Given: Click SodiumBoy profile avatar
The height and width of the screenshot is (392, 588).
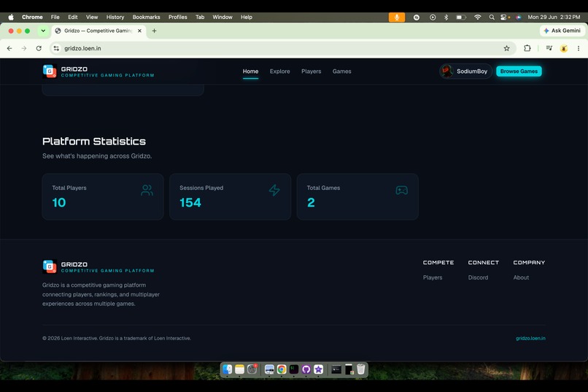Looking at the screenshot, I should point(446,72).
